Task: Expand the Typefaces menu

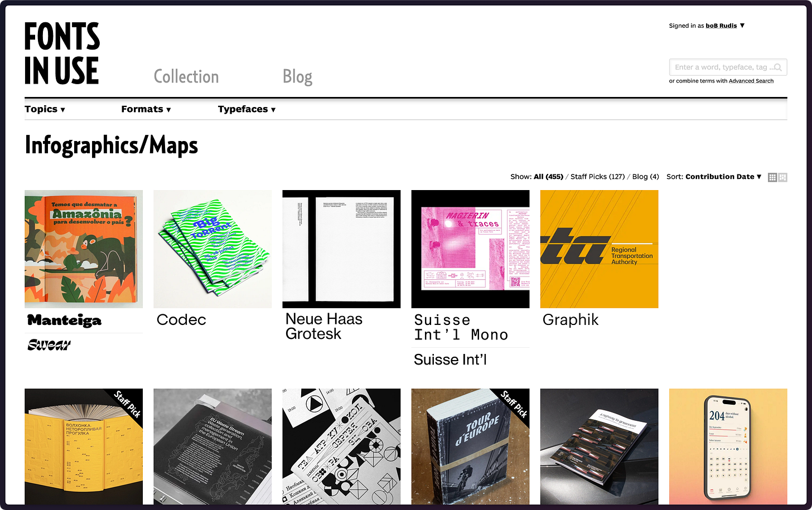Action: click(246, 109)
